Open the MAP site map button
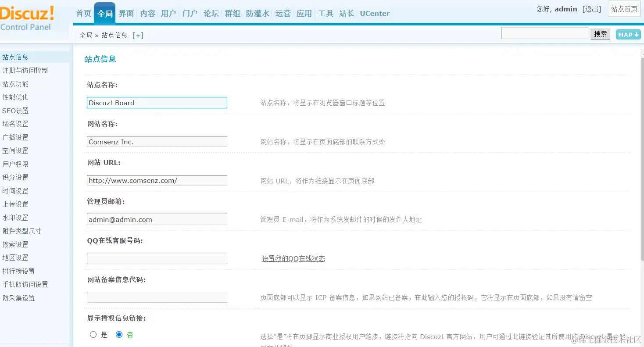This screenshot has width=644, height=347. (628, 35)
